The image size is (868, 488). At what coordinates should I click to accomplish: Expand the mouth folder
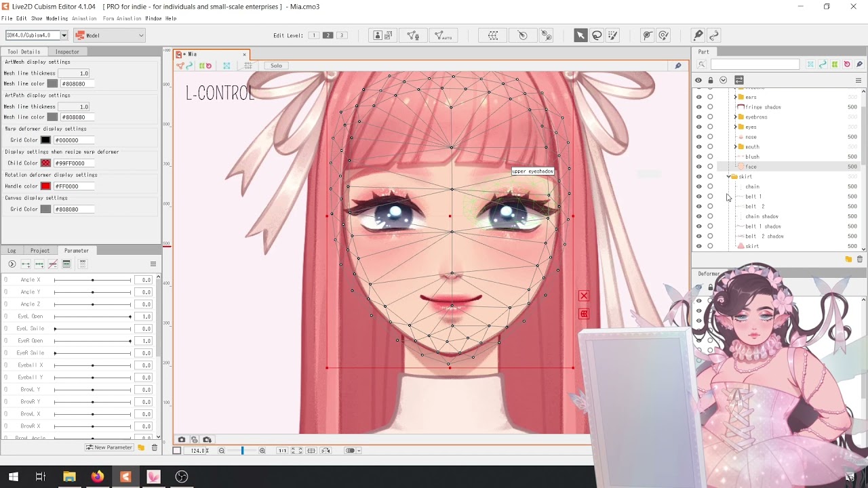735,146
